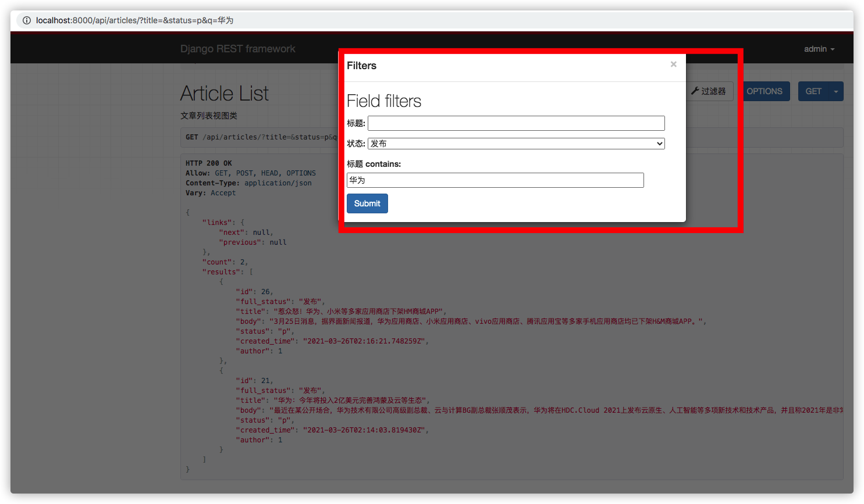Click the wrench 过滤器 filter button

coord(709,91)
